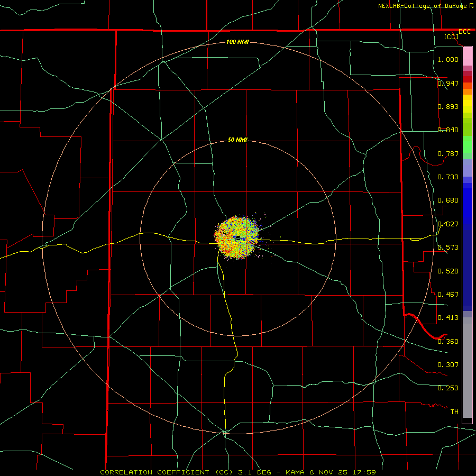The height and width of the screenshot is (476, 476).
Task: Click the Correlation Coefficient caption at the bottom
Action: point(238,472)
